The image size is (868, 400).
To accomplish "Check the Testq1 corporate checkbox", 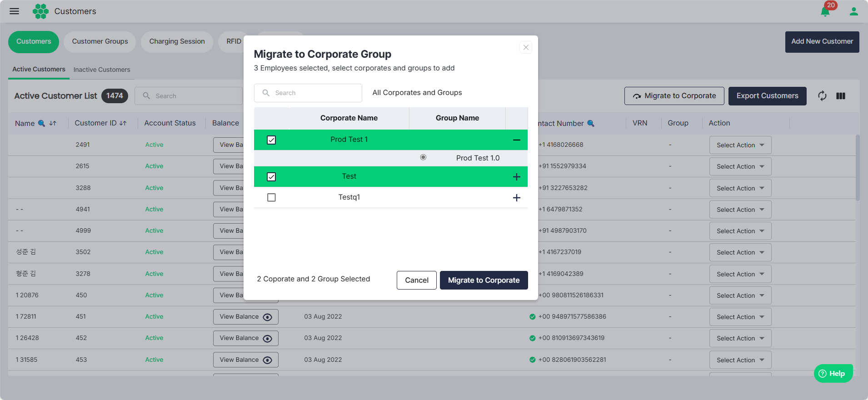I will click(x=271, y=198).
